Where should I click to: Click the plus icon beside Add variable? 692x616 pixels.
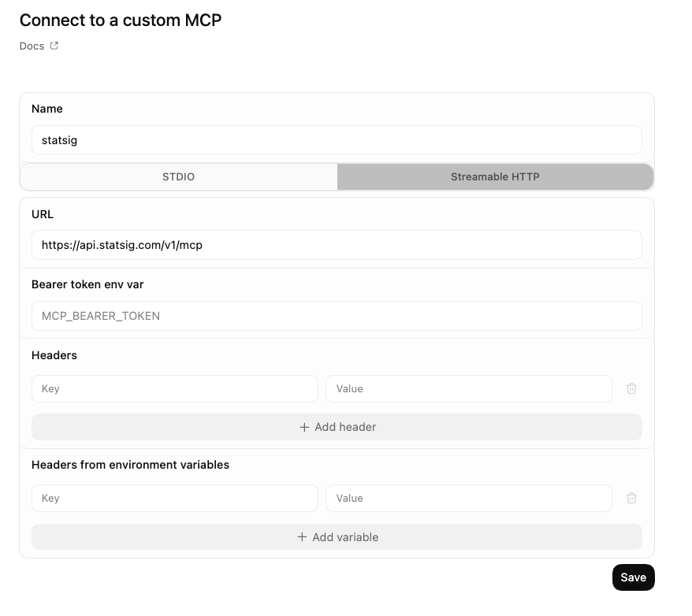coord(301,536)
